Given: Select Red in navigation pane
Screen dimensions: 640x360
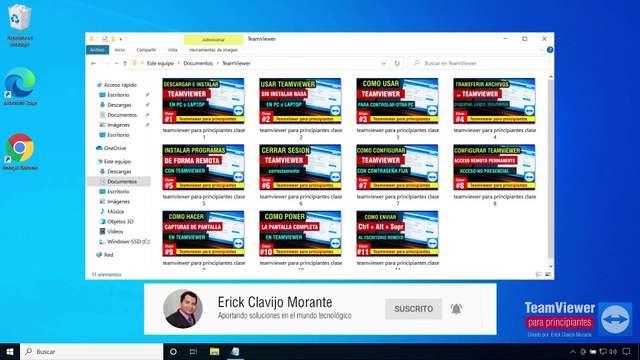Looking at the screenshot, I should tap(108, 255).
